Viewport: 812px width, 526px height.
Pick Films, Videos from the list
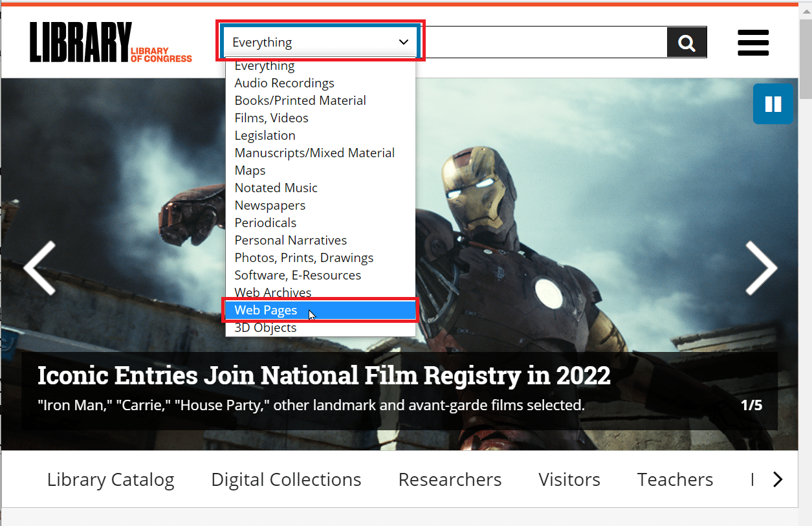click(x=320, y=118)
